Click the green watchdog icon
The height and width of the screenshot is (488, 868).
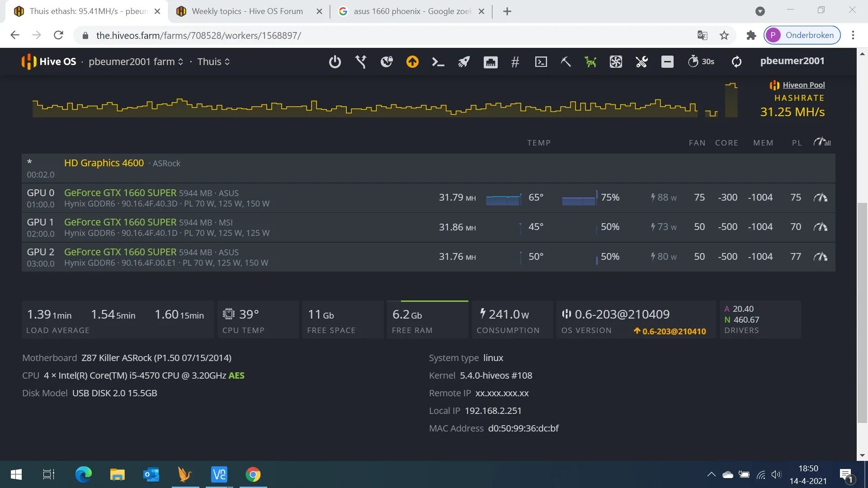click(x=590, y=61)
